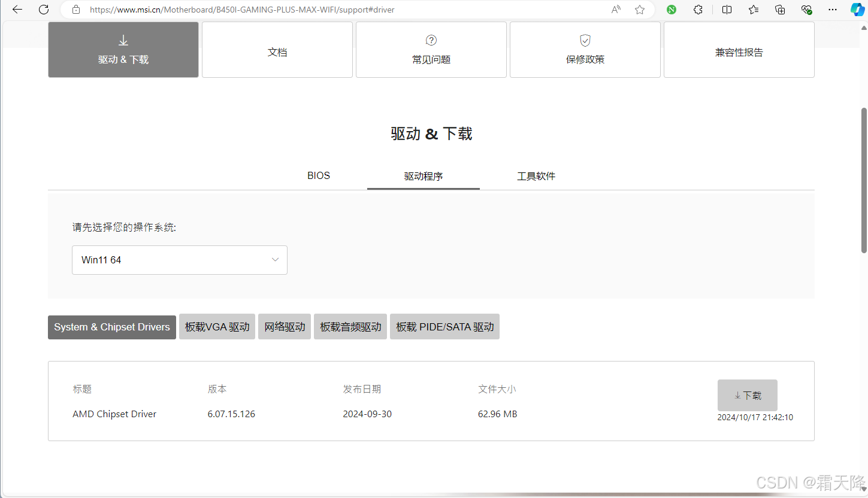Expand the Win11 64 operating system dropdown

pos(180,260)
